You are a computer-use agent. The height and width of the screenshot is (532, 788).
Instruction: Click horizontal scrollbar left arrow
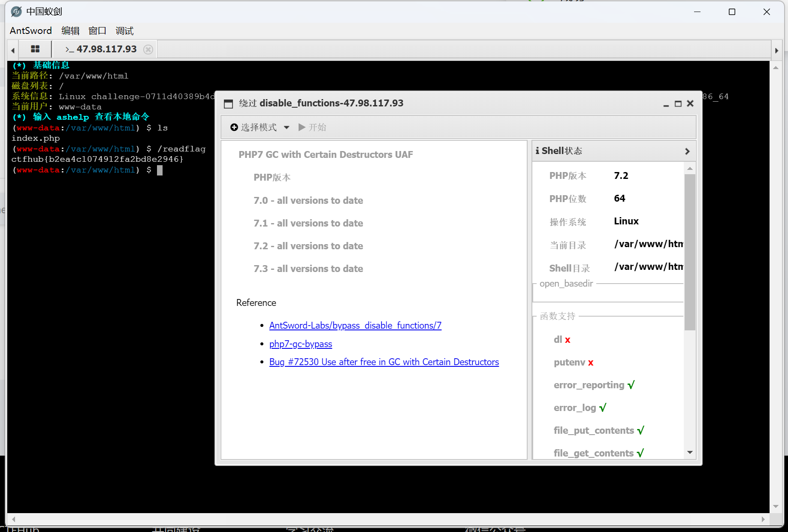pos(13,519)
